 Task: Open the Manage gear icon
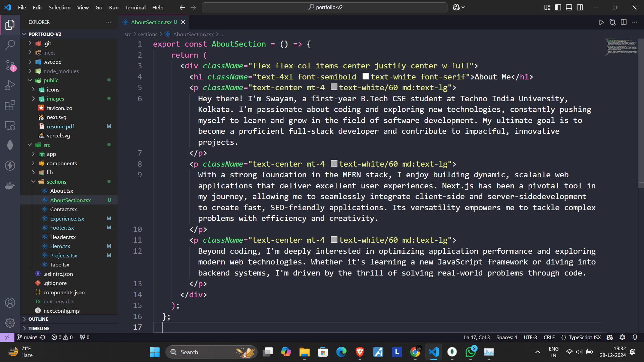(x=10, y=323)
